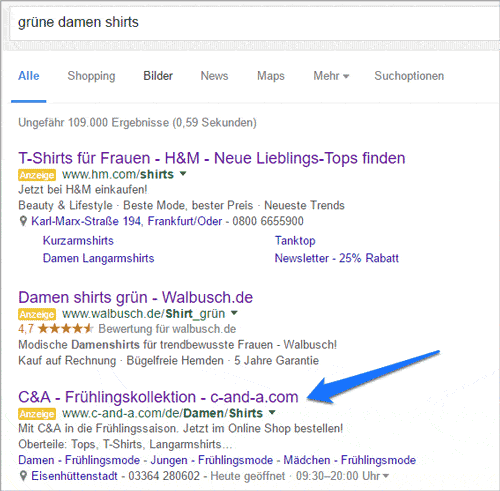Click the Anzeige badge on the C&A ad
Image resolution: width=500 pixels, height=491 pixels.
click(x=37, y=414)
